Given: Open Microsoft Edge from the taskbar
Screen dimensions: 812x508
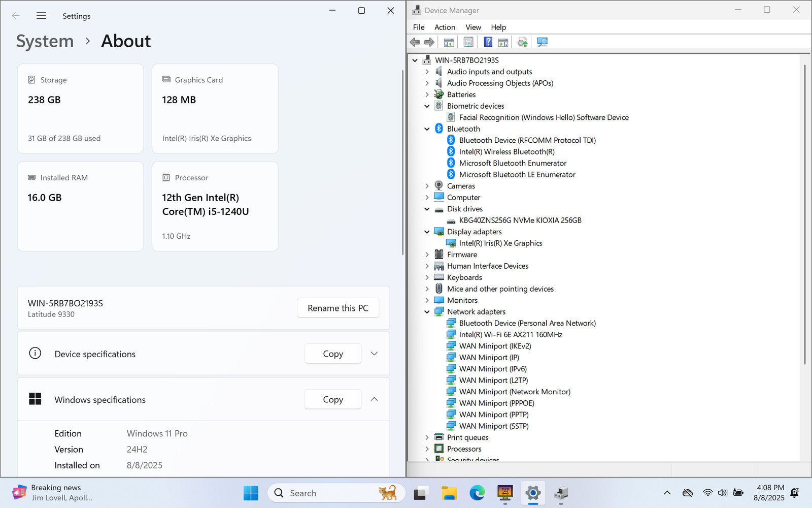Looking at the screenshot, I should pos(477,493).
